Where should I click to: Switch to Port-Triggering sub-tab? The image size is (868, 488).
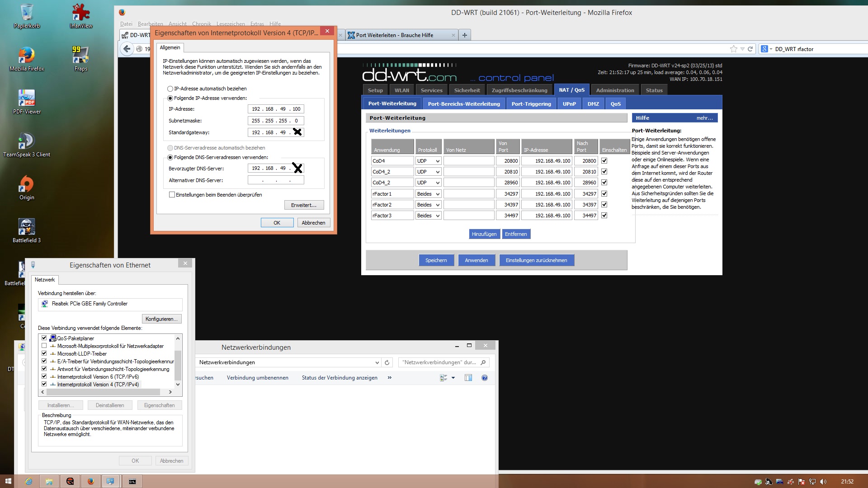(531, 104)
